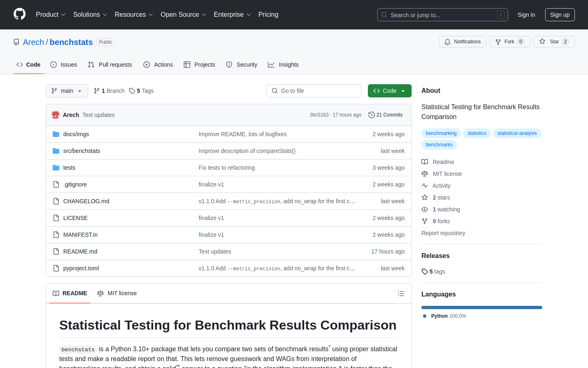This screenshot has height=368, width=588.
Task: Click the src/benchstats folder icon
Action: pyautogui.click(x=56, y=151)
